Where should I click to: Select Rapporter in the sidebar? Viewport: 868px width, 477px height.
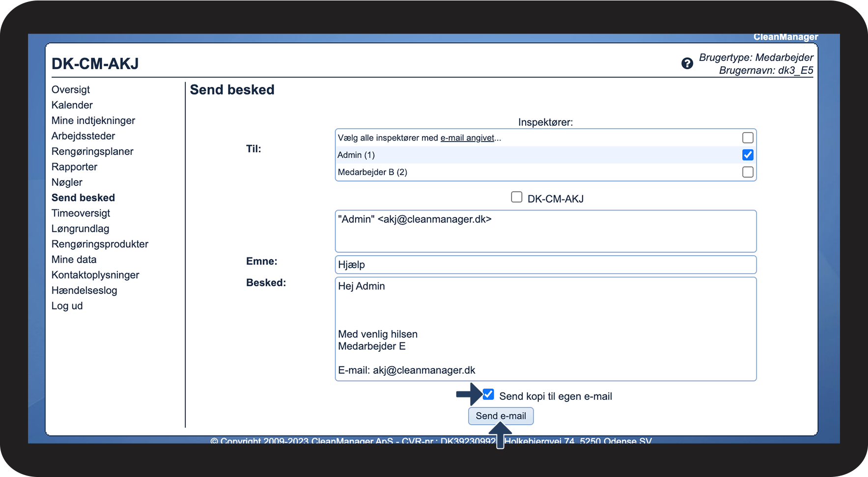pos(74,167)
